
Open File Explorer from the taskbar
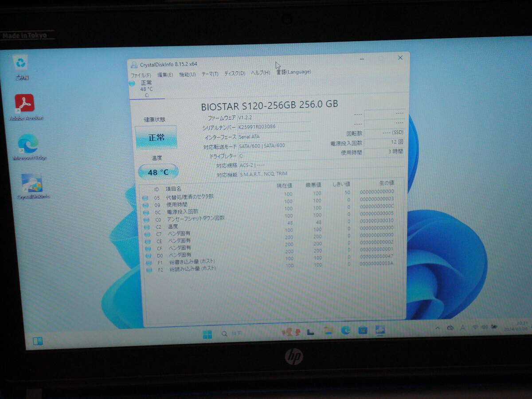tap(329, 331)
